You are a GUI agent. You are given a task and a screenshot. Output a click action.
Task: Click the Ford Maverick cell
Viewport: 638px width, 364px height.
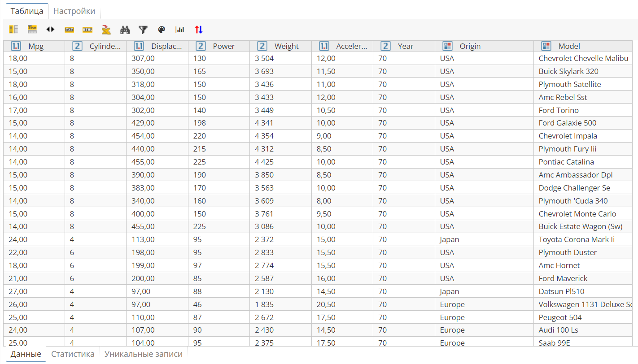[x=583, y=278]
